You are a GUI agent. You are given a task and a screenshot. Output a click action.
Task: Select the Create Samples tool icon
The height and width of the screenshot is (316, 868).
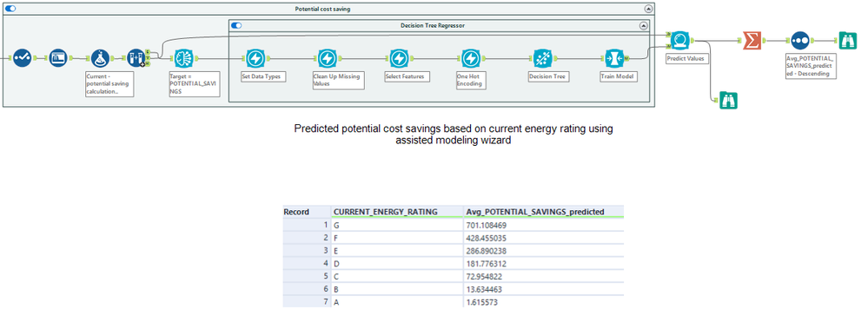[x=136, y=57]
